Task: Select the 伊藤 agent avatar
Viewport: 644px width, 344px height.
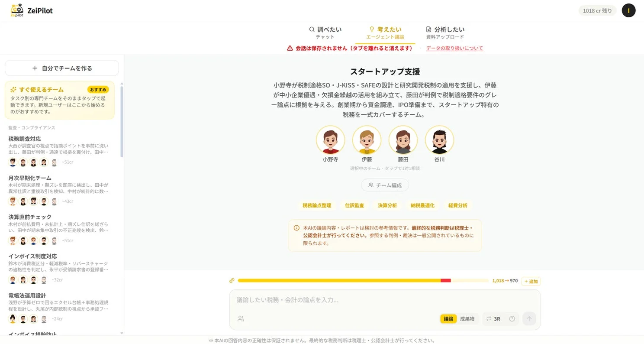Action: 367,140
